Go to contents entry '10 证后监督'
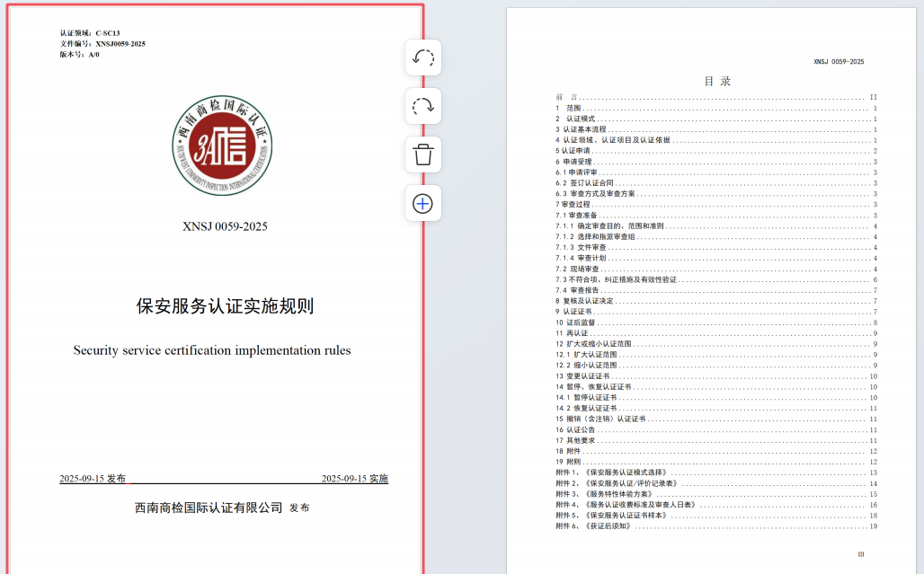 click(x=575, y=322)
